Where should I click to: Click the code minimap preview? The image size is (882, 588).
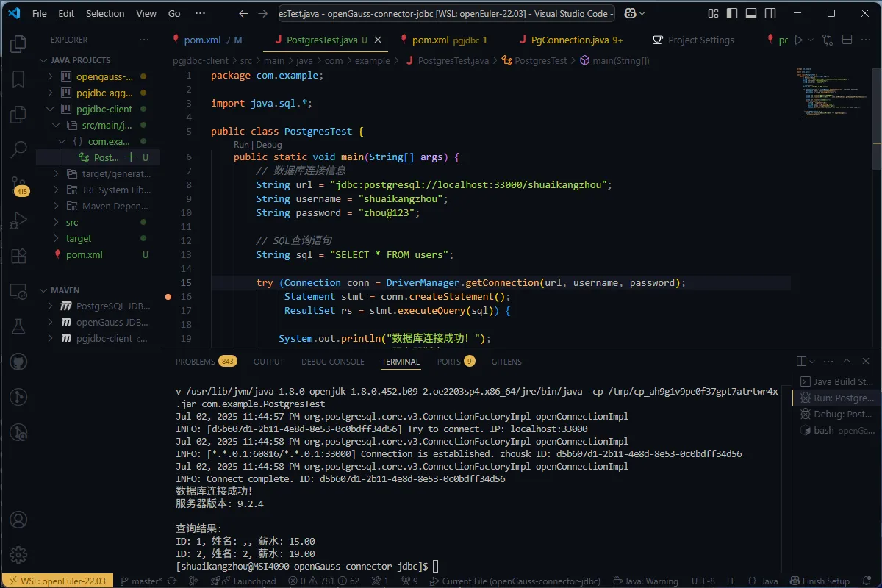click(x=831, y=94)
